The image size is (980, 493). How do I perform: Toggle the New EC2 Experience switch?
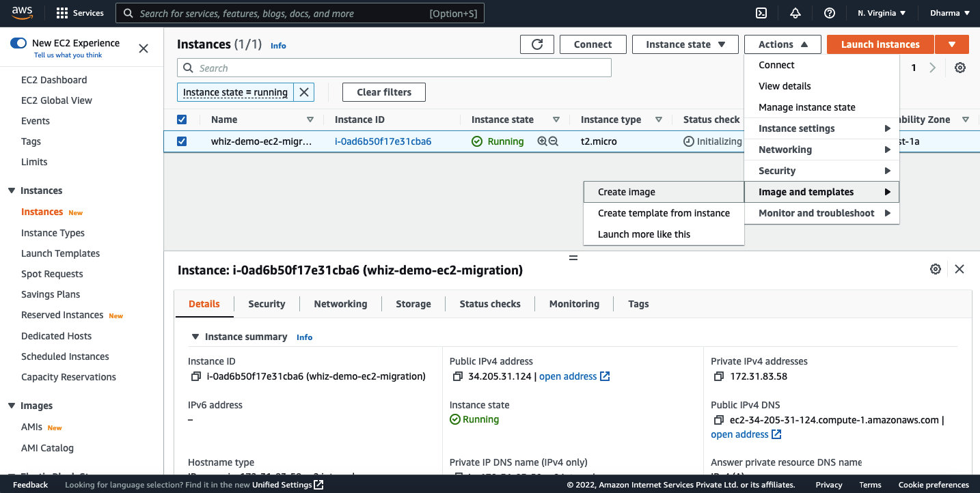18,43
